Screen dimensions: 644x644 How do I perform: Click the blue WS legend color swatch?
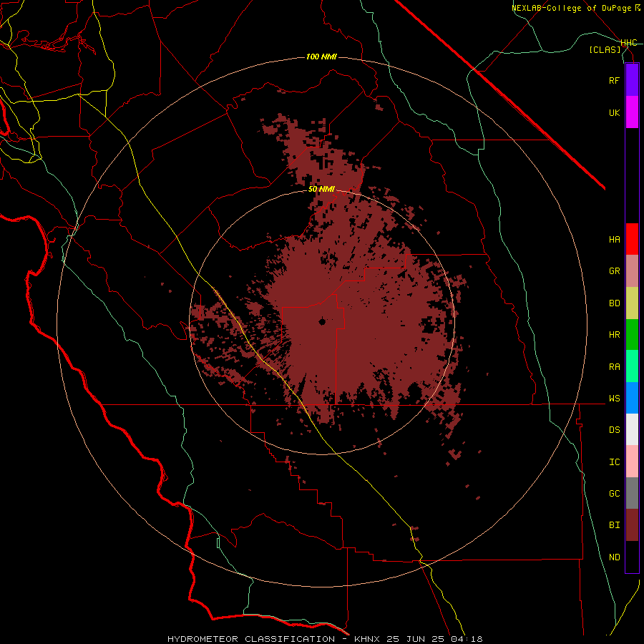point(632,398)
